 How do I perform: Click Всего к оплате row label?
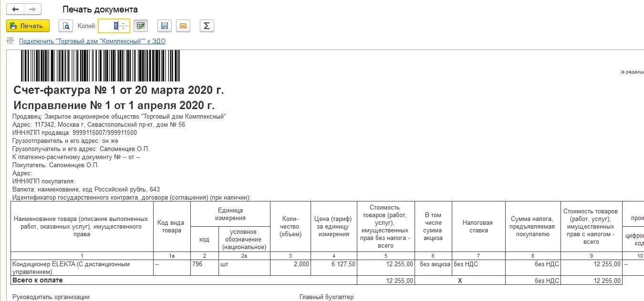[38, 280]
